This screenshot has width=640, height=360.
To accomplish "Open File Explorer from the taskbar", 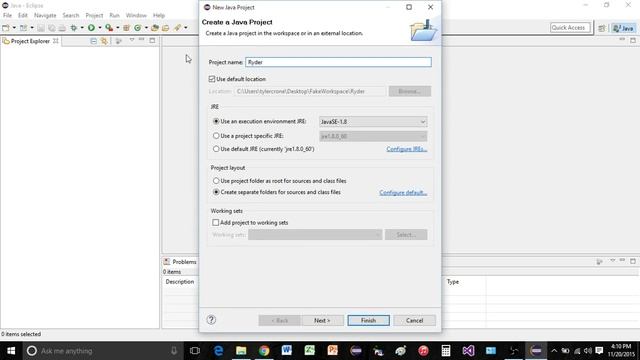I will (241, 351).
